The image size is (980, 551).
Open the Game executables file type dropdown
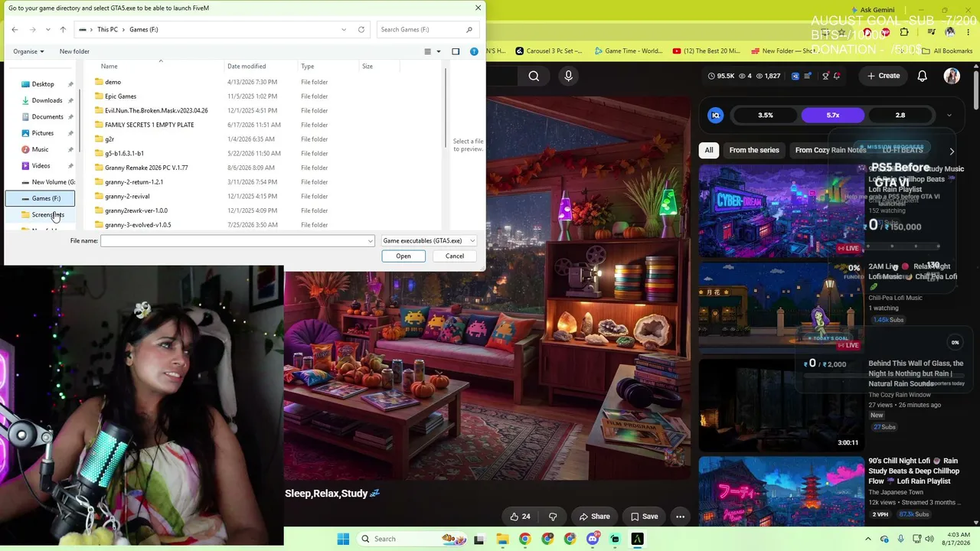(x=429, y=240)
